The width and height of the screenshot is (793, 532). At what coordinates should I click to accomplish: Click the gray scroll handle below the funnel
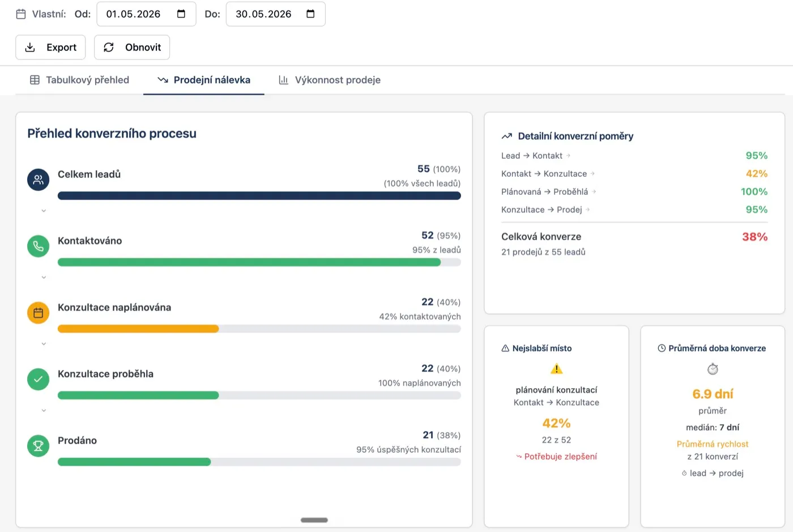click(314, 520)
